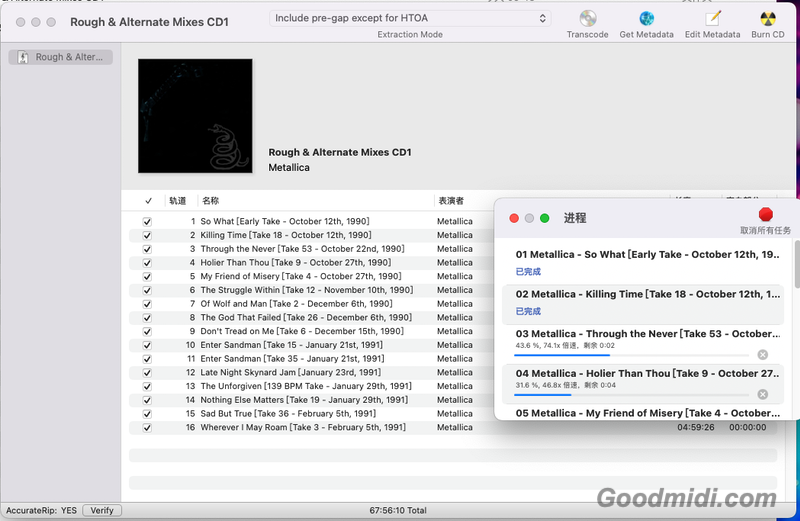Viewport: 800px width, 521px height.
Task: Uncheck track 15 Sad But True
Action: (x=147, y=414)
